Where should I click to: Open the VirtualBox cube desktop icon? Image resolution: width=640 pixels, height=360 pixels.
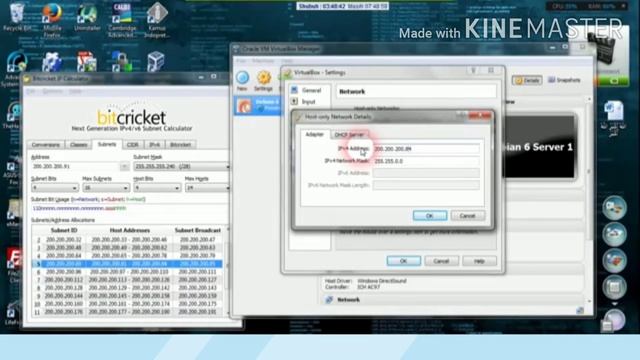[x=156, y=62]
